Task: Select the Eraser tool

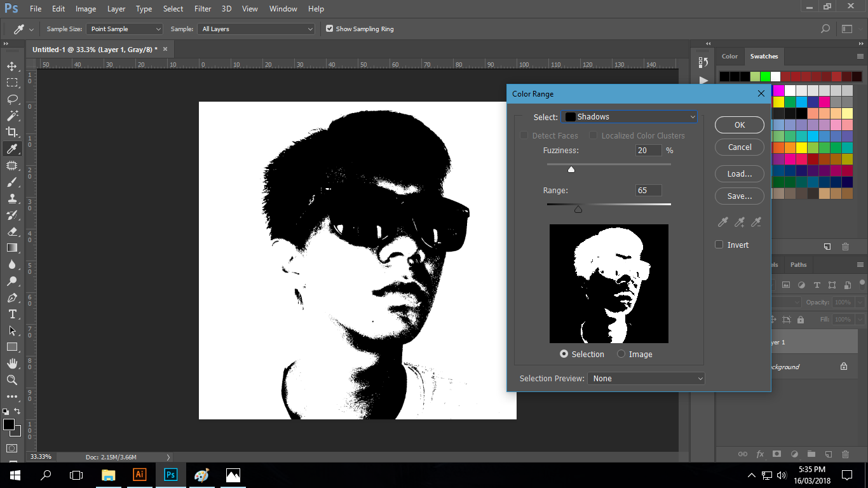Action: coord(11,231)
